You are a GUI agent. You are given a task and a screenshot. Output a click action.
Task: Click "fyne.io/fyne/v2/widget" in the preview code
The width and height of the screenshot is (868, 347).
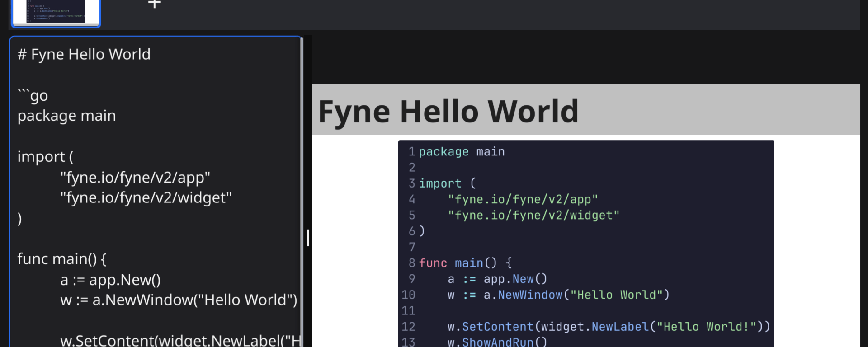[533, 216]
